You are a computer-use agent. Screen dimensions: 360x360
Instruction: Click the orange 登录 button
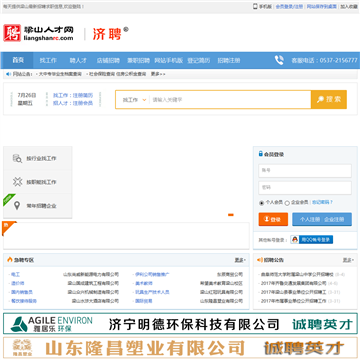(x=273, y=219)
